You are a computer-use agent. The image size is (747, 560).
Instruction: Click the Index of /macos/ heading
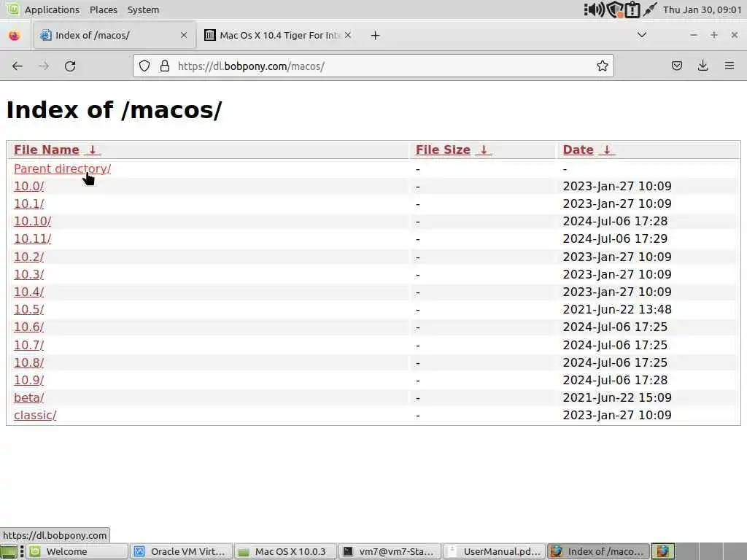(115, 110)
